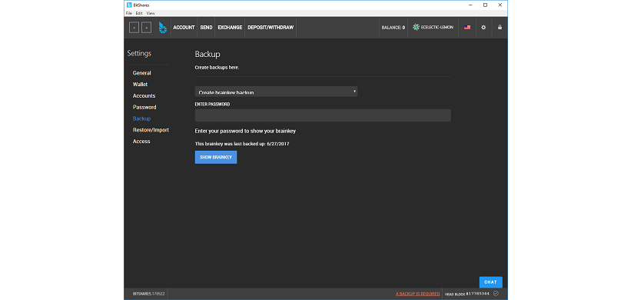Lock the wallet with padlock icon

(x=500, y=28)
